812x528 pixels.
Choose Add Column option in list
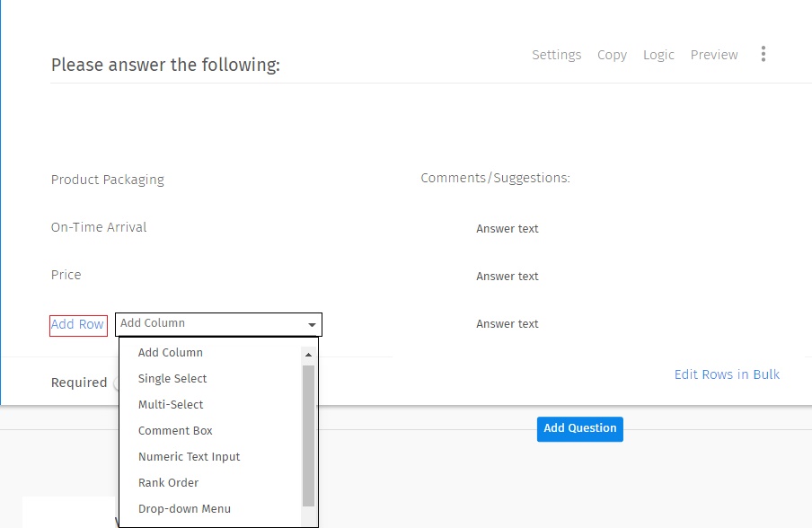pos(171,353)
